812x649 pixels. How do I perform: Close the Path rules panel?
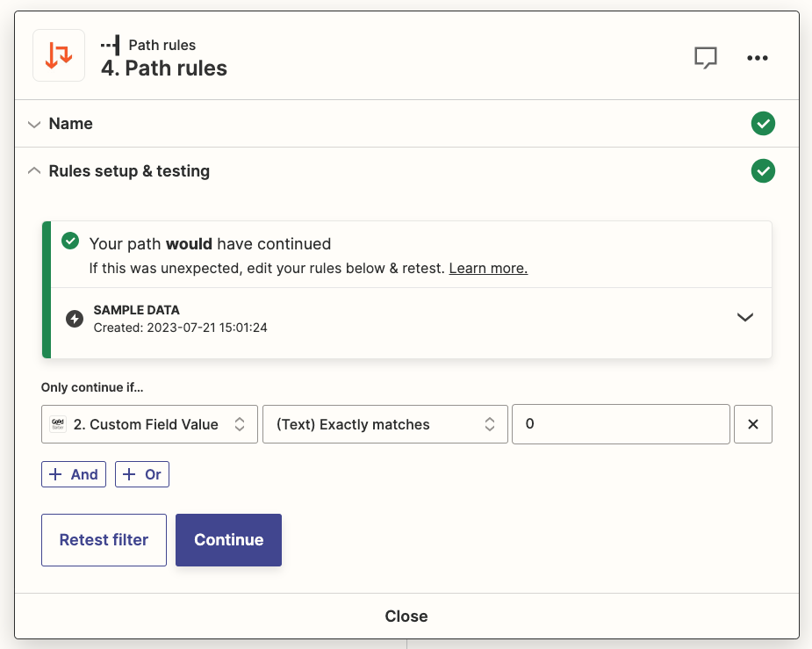pyautogui.click(x=406, y=617)
